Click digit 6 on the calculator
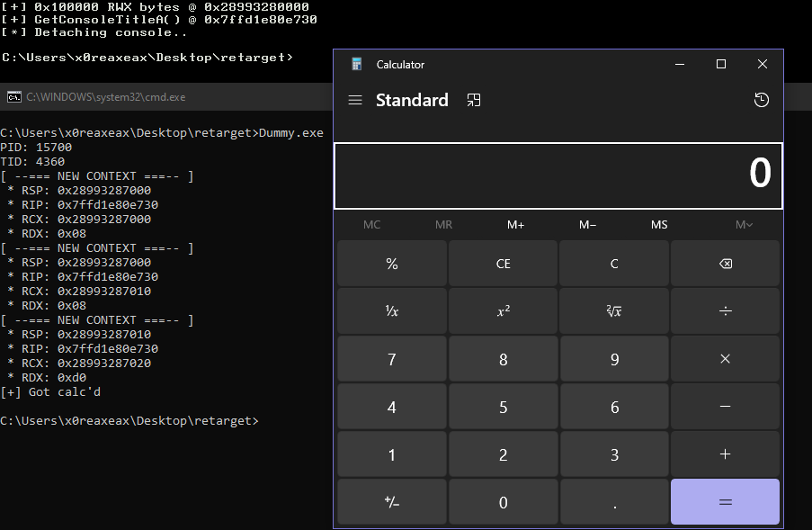 (x=614, y=407)
